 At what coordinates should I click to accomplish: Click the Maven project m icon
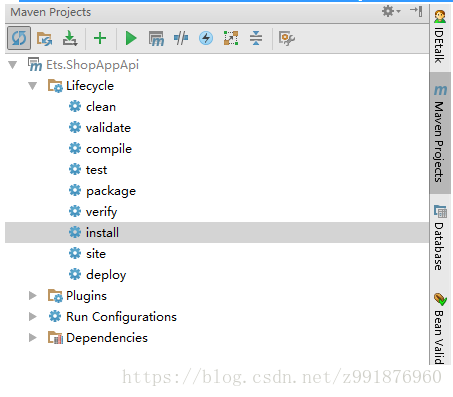35,64
